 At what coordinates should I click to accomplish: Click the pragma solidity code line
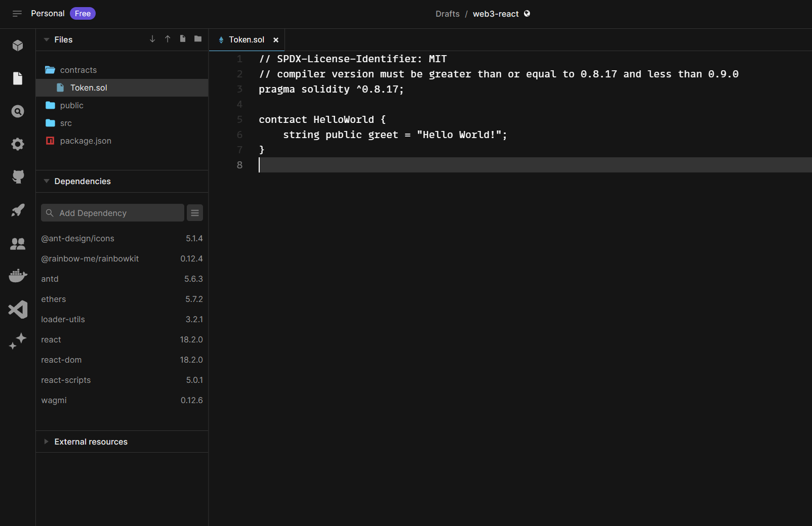coord(332,90)
